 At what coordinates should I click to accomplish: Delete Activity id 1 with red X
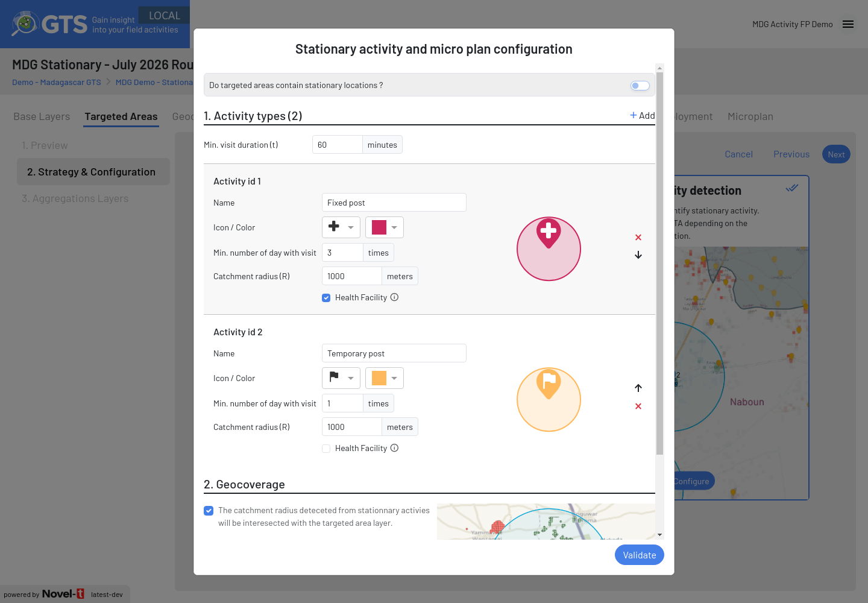click(x=638, y=238)
